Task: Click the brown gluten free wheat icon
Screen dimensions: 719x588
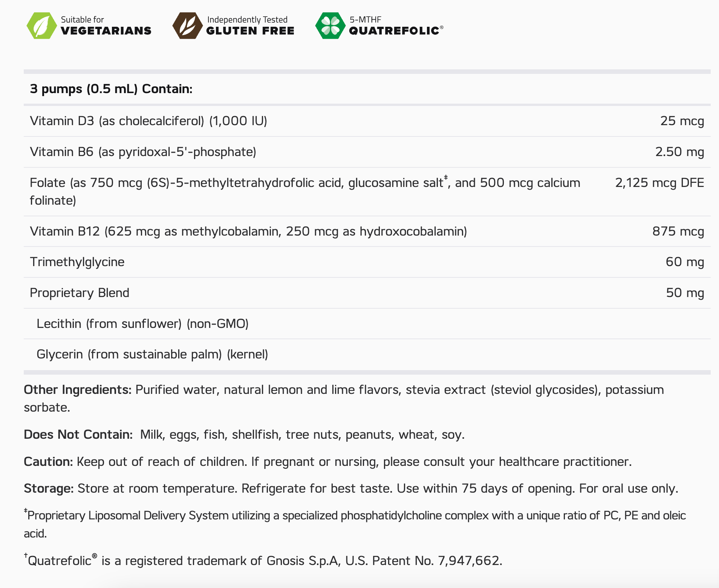Action: pyautogui.click(x=187, y=26)
